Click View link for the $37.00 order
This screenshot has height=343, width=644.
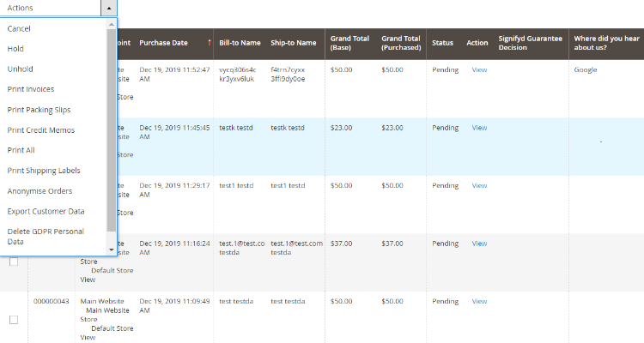coord(479,244)
